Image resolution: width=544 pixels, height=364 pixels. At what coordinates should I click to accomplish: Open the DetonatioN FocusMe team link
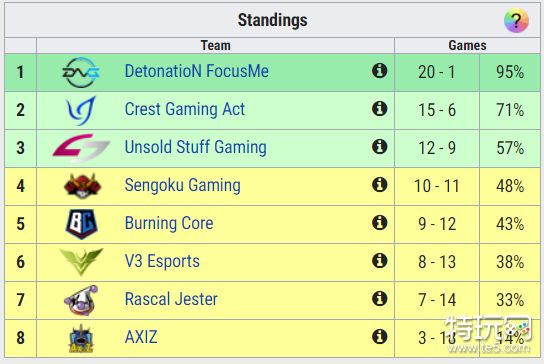[x=196, y=71]
